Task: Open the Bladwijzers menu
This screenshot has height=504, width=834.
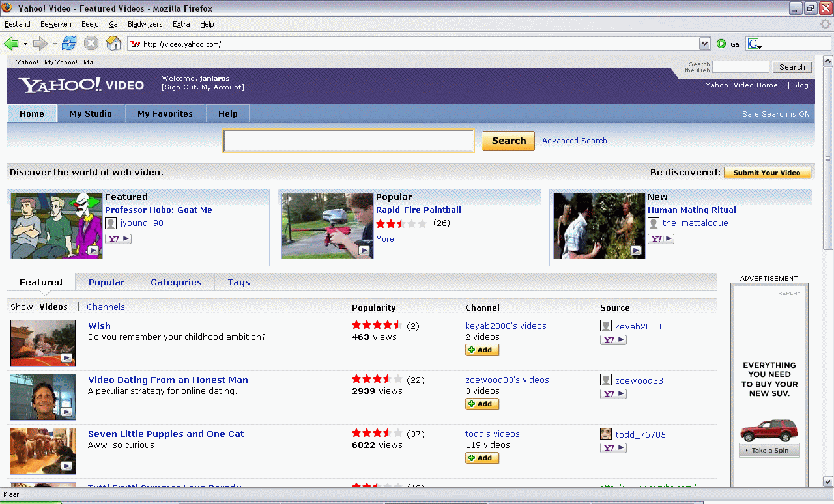Action: (x=145, y=24)
